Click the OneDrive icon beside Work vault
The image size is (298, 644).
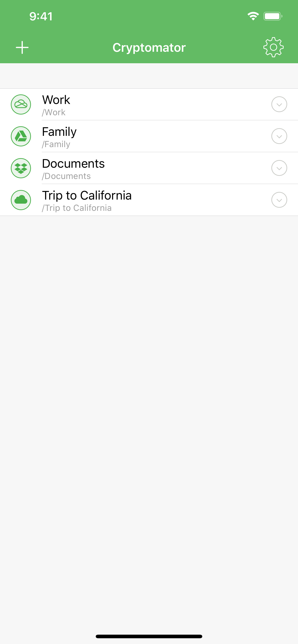[x=21, y=104]
